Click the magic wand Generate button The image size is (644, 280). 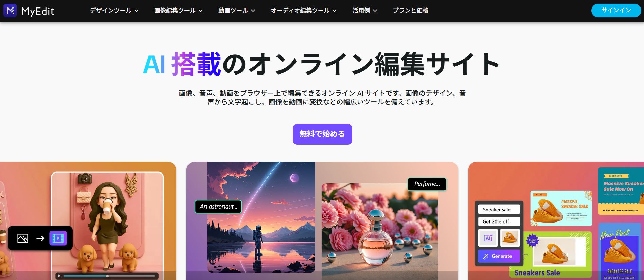[499, 256]
